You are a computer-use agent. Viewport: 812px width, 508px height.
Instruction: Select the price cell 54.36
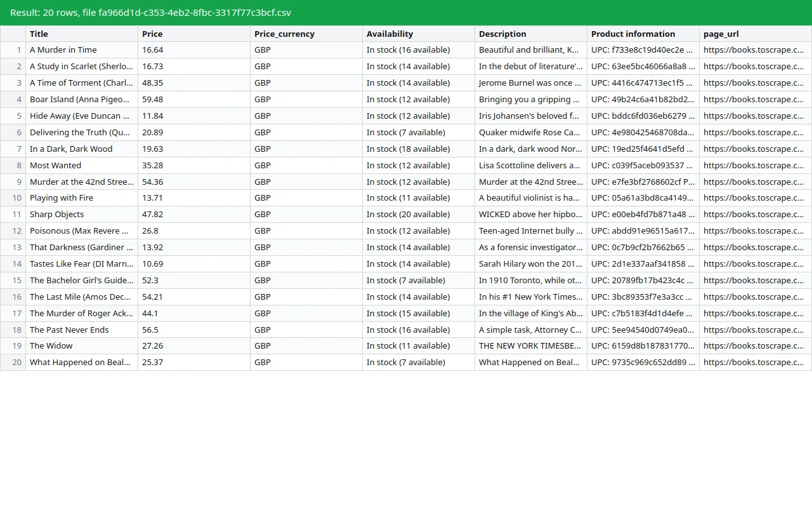tap(194, 182)
